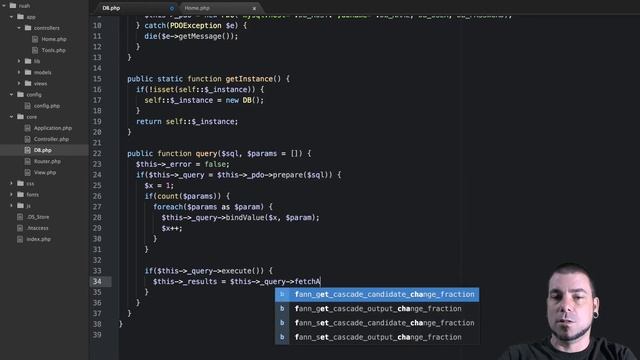
Task: Click the Home.php file icon in tree
Action: 35,39
